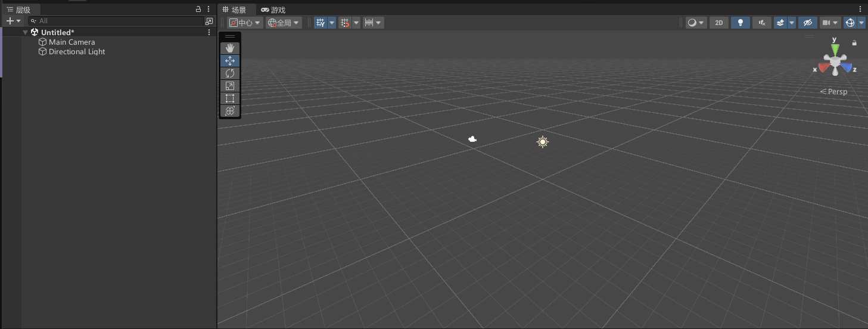
Task: Toggle scene gizmos
Action: point(850,23)
